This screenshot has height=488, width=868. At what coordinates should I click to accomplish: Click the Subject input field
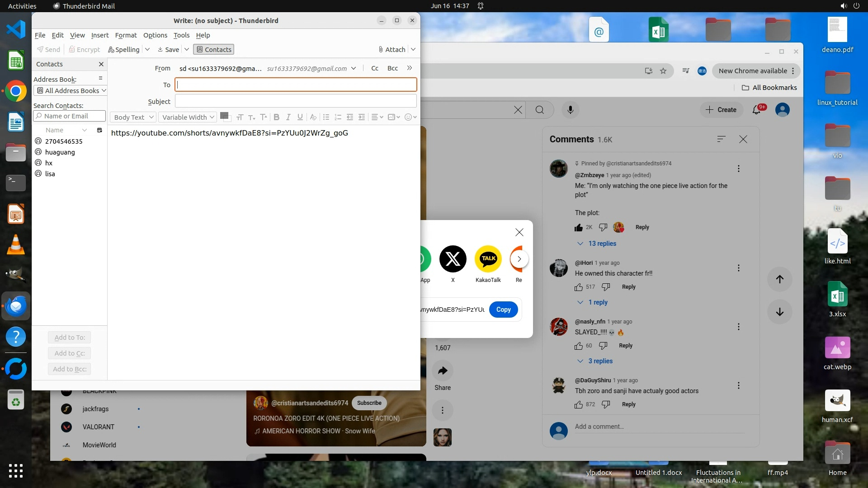(296, 101)
